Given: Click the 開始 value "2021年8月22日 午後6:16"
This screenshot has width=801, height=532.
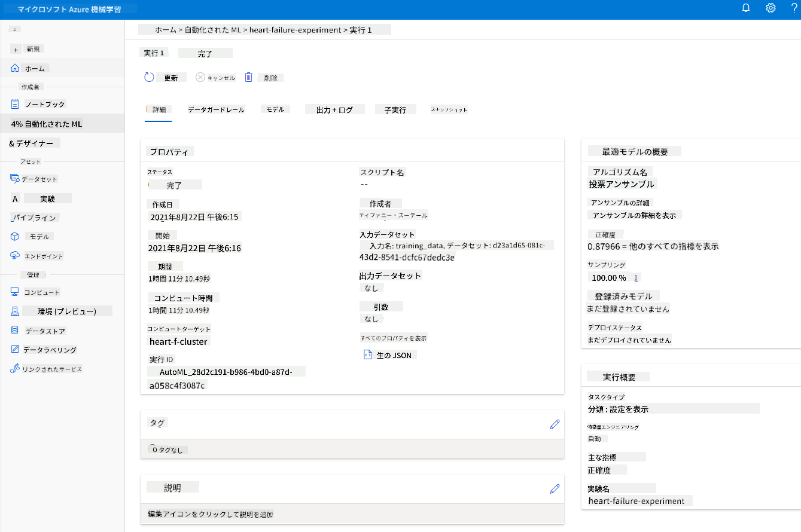Looking at the screenshot, I should (194, 248).
